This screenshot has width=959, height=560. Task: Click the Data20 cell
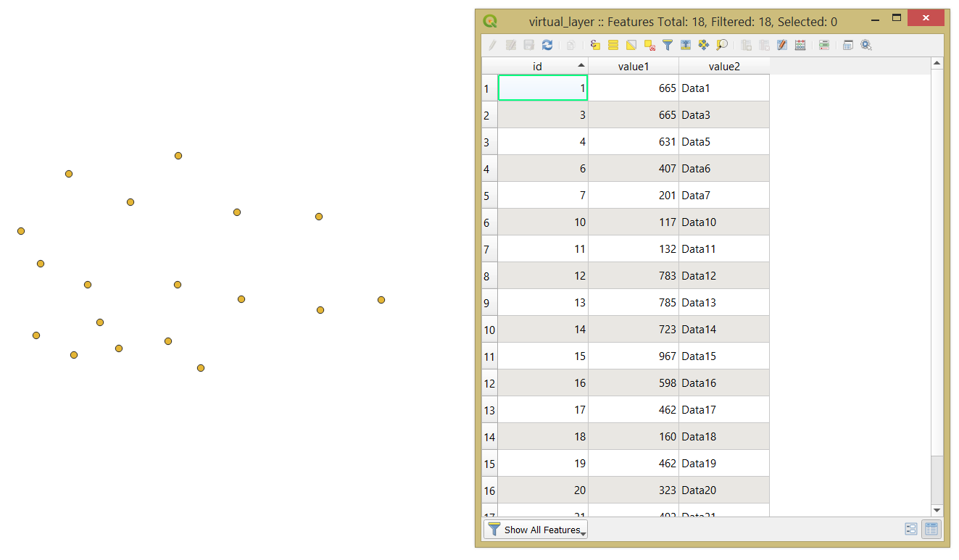point(724,490)
